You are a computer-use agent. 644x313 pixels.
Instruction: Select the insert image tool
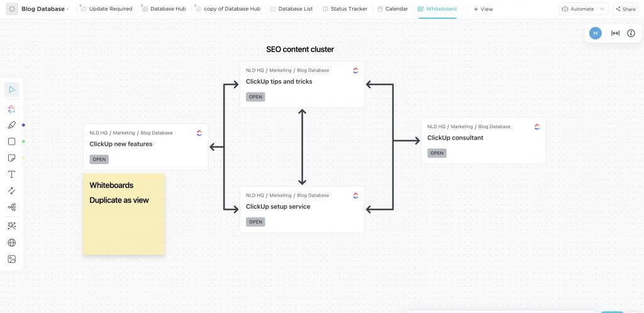pos(11,259)
